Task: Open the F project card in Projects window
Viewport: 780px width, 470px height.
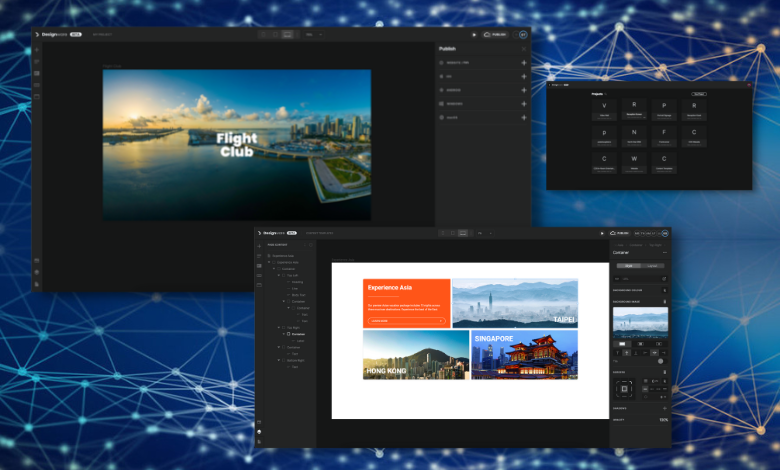Action: [x=664, y=136]
